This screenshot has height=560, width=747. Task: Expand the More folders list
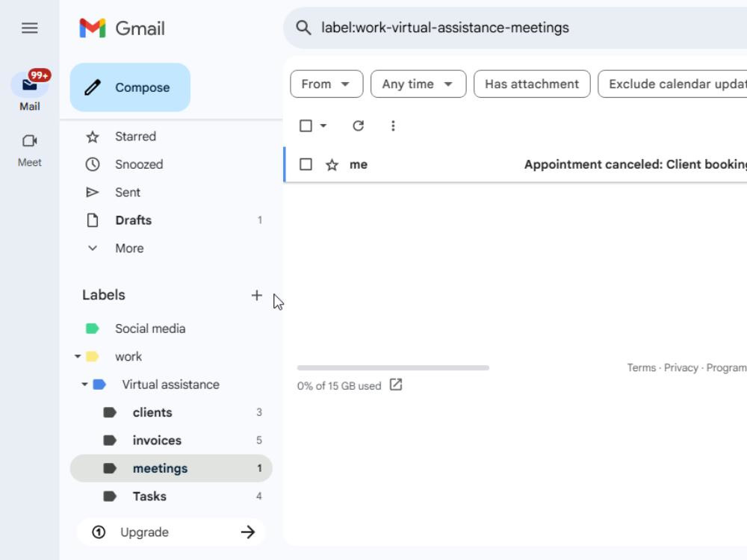coord(172,249)
